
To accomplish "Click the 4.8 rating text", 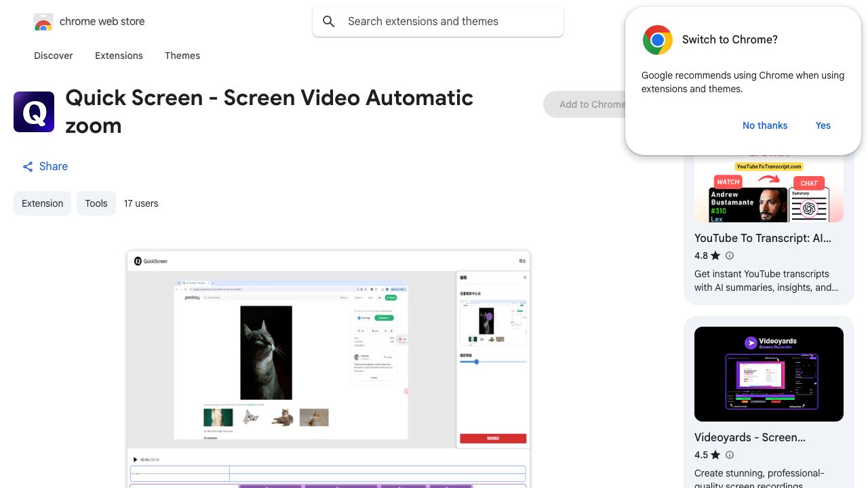I will (701, 256).
